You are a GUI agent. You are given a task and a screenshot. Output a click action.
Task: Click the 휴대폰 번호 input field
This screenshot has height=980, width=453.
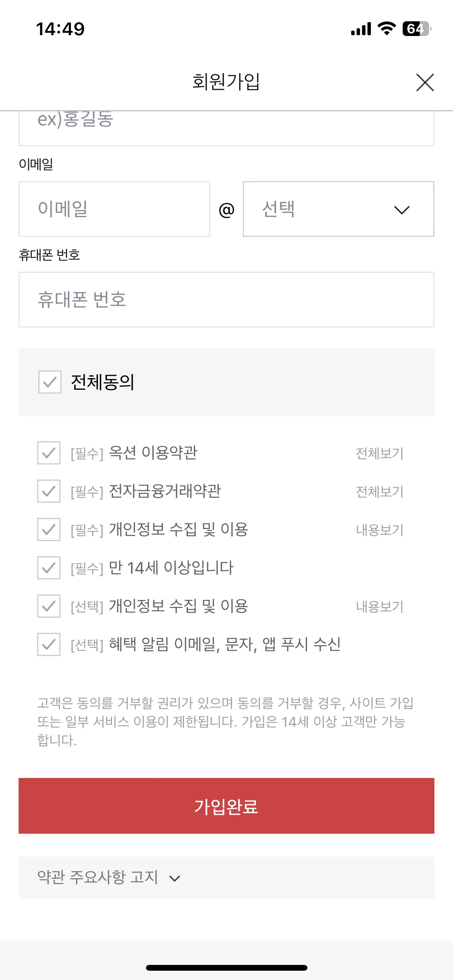click(226, 299)
